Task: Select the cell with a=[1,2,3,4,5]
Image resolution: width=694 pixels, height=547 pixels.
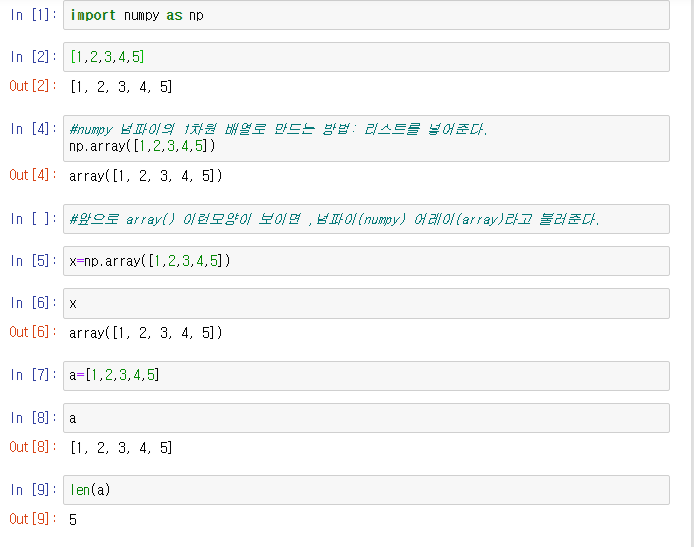Action: (x=366, y=376)
